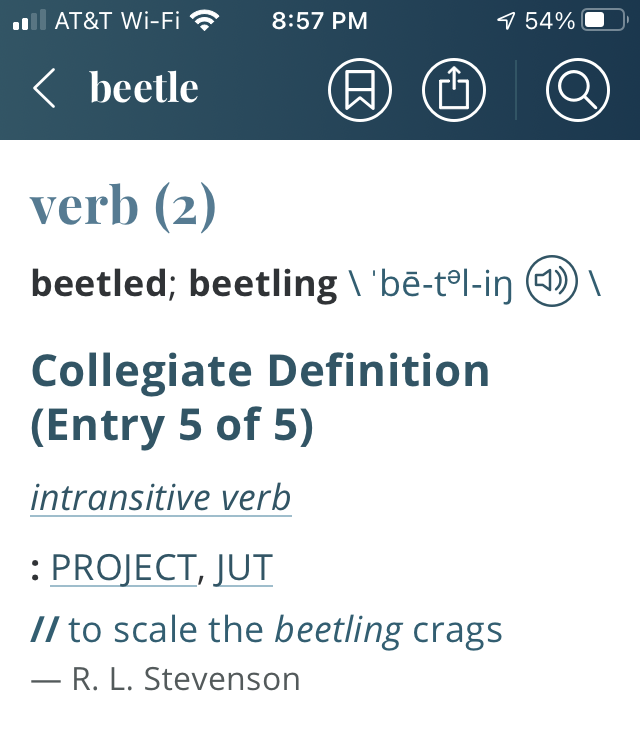The image size is (640, 748).
Task: Open the intransitive verb link
Action: [x=161, y=498]
